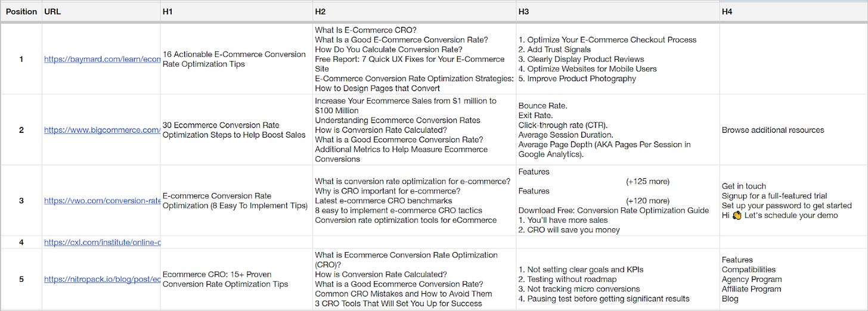The image size is (868, 311).
Task: Click the cell 'Ecommerce CRO: 15+ Proven Conversion Rate Optimization Tips'
Action: [237, 279]
